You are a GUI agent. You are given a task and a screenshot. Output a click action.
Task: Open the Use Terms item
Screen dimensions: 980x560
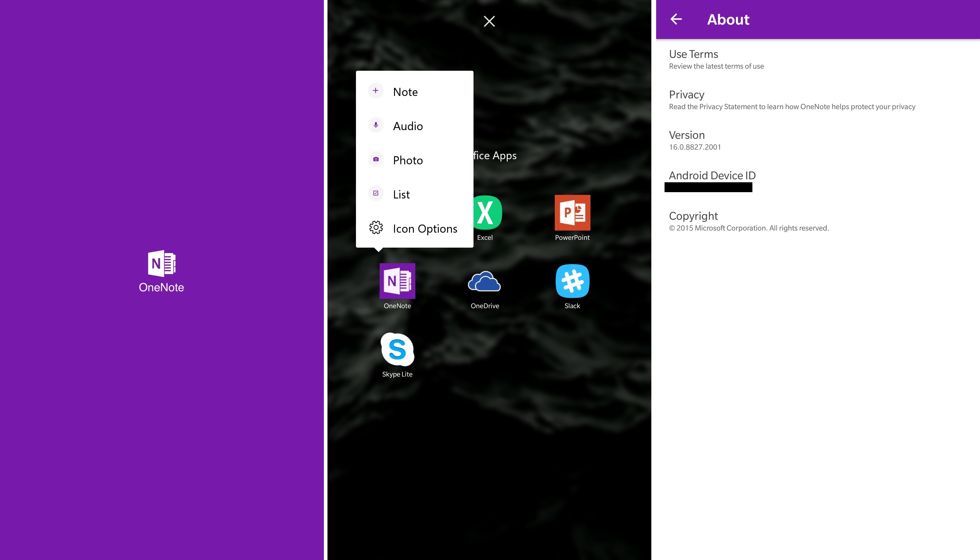[x=818, y=59]
